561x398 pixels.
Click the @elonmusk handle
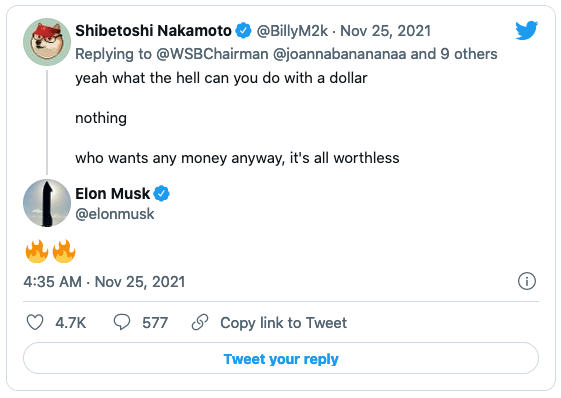pos(114,214)
